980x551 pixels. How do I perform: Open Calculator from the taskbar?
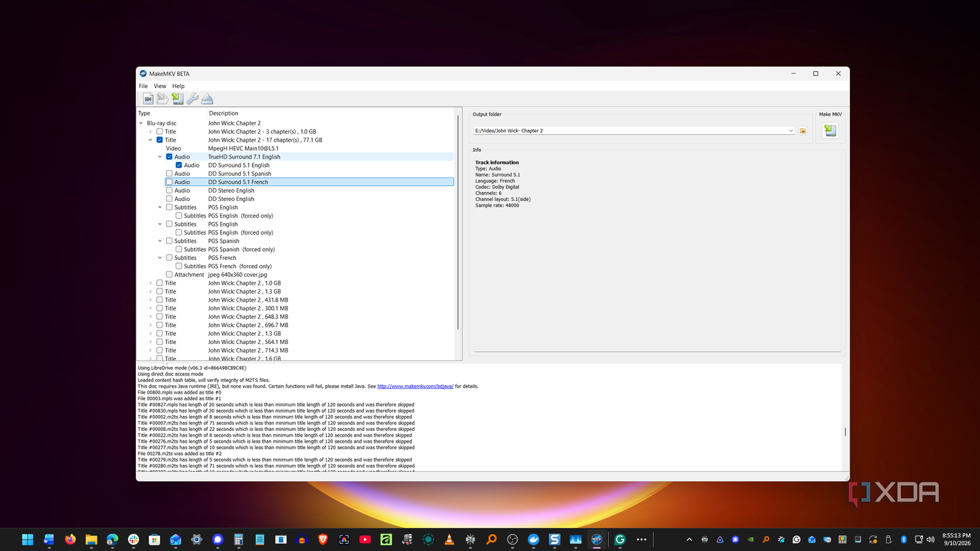tap(238, 539)
